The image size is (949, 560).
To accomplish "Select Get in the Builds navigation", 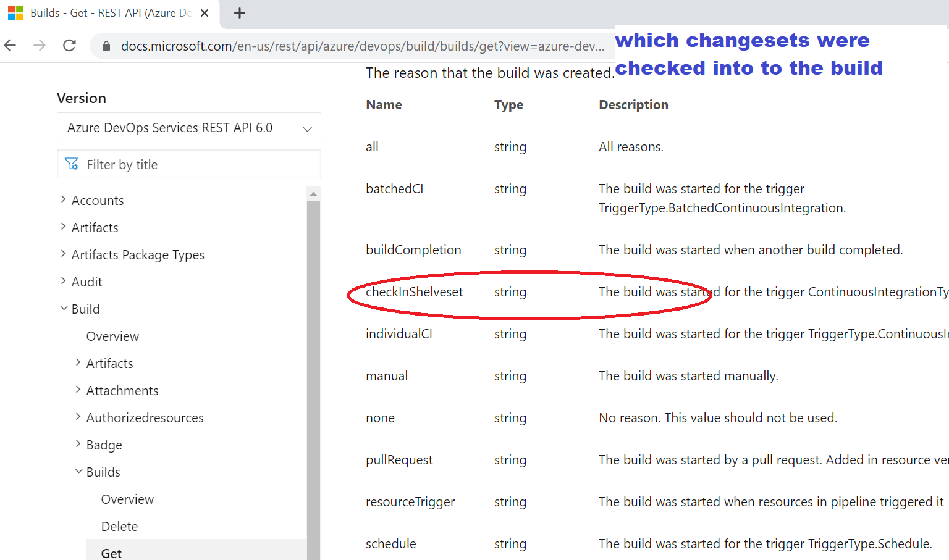I will [111, 552].
